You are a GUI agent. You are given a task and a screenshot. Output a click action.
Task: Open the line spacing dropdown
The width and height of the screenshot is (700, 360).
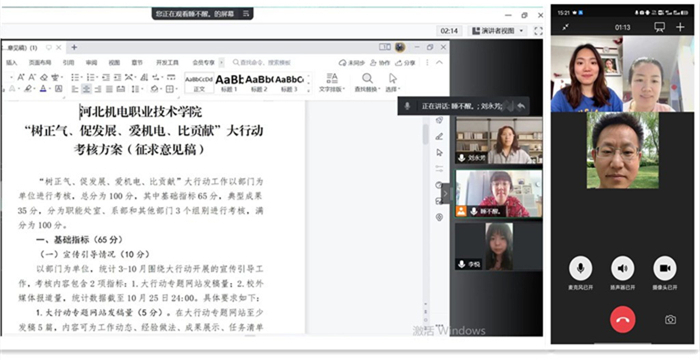(x=136, y=89)
